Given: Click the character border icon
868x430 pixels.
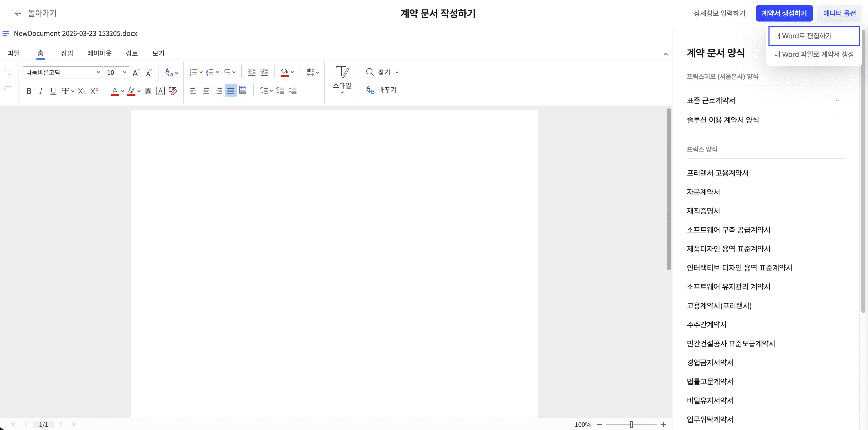Looking at the screenshot, I should (160, 91).
